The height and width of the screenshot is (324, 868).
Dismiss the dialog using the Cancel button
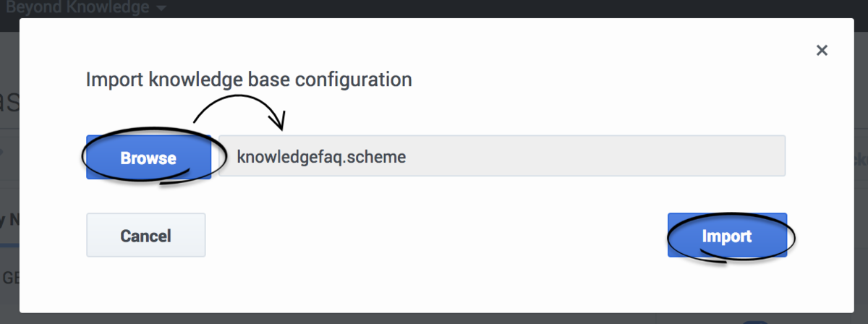(x=145, y=235)
